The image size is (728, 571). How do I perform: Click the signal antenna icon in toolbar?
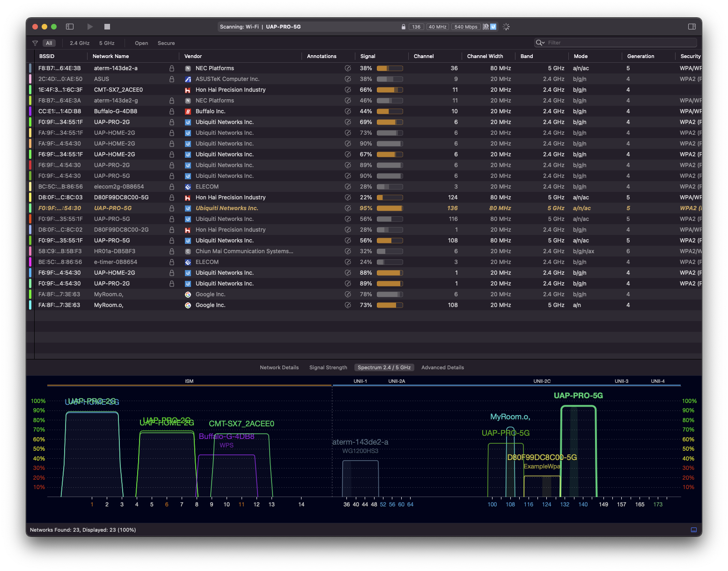pos(486,27)
